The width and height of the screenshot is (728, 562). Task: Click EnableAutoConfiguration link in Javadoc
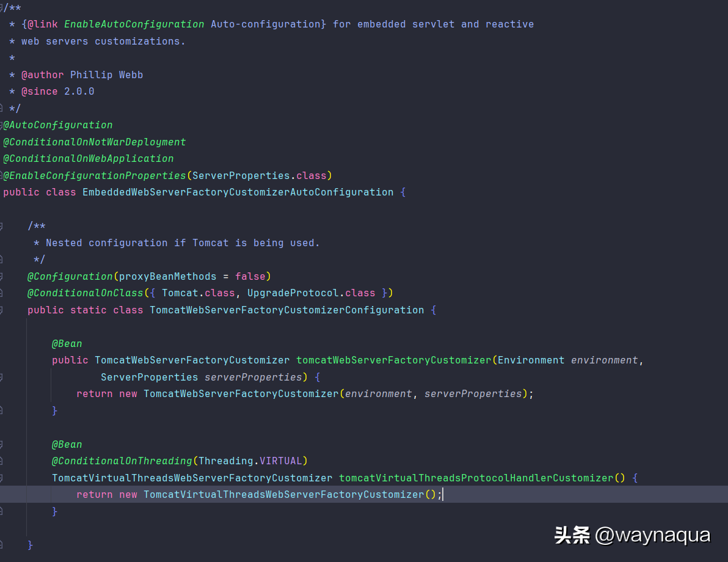pyautogui.click(x=134, y=24)
